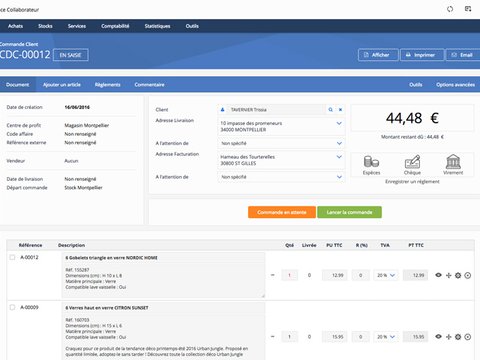Screen dimensions: 480x360
Task: Click move arrows icon on A-00012 row
Action: (449, 275)
